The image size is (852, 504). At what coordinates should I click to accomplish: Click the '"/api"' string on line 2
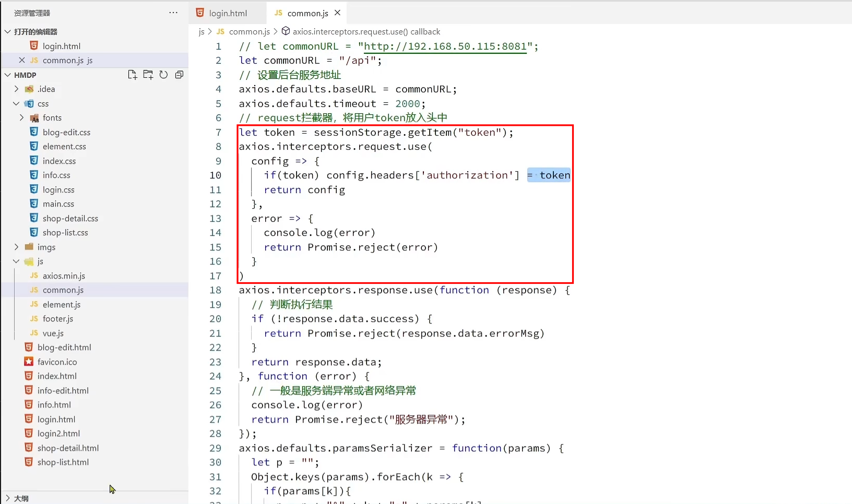(358, 61)
